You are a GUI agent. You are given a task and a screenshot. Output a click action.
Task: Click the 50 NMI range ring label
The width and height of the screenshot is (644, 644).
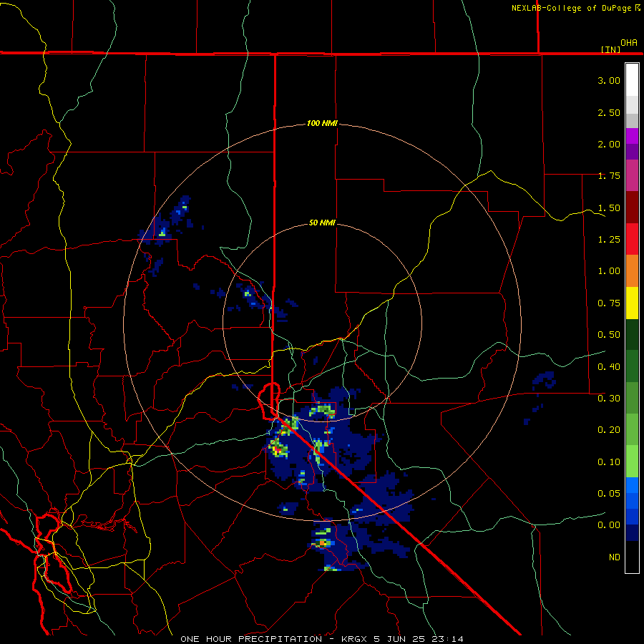point(322,223)
